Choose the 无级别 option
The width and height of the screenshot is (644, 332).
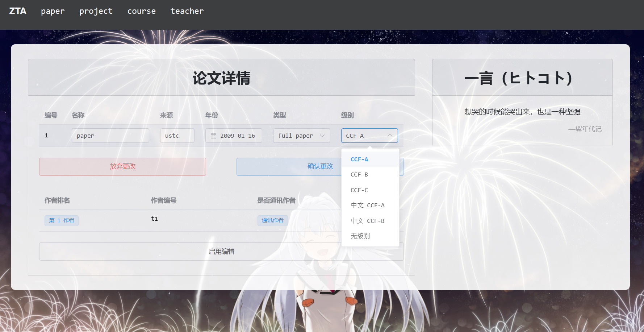[x=370, y=236]
